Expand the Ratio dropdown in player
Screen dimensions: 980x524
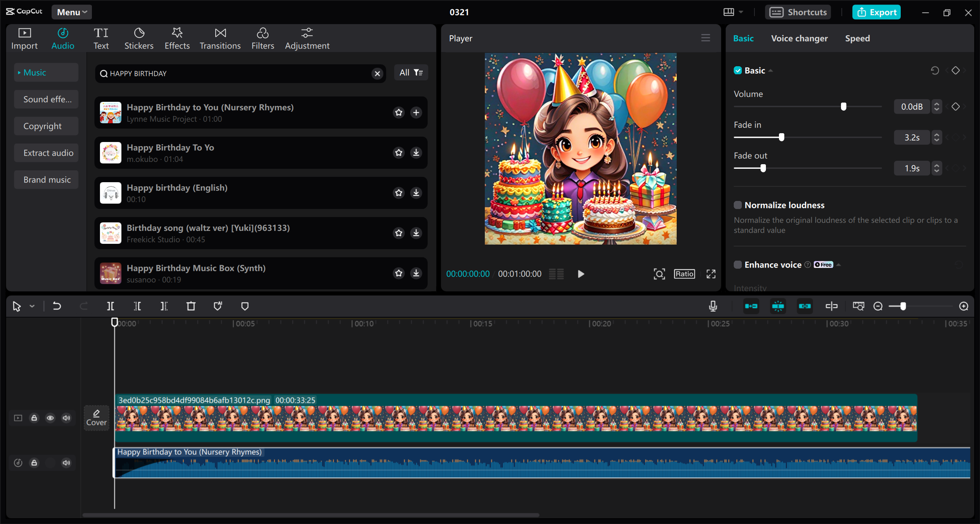coord(684,273)
